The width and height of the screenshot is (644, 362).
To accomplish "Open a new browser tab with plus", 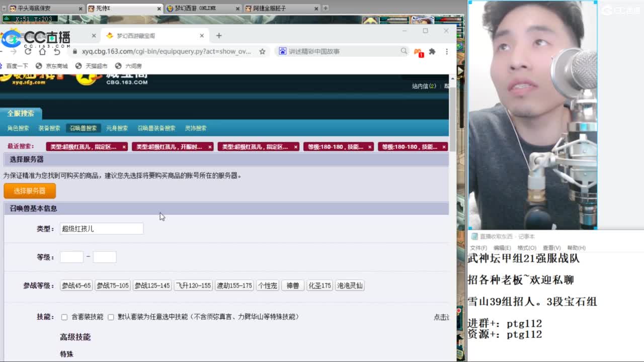I will pos(219,36).
